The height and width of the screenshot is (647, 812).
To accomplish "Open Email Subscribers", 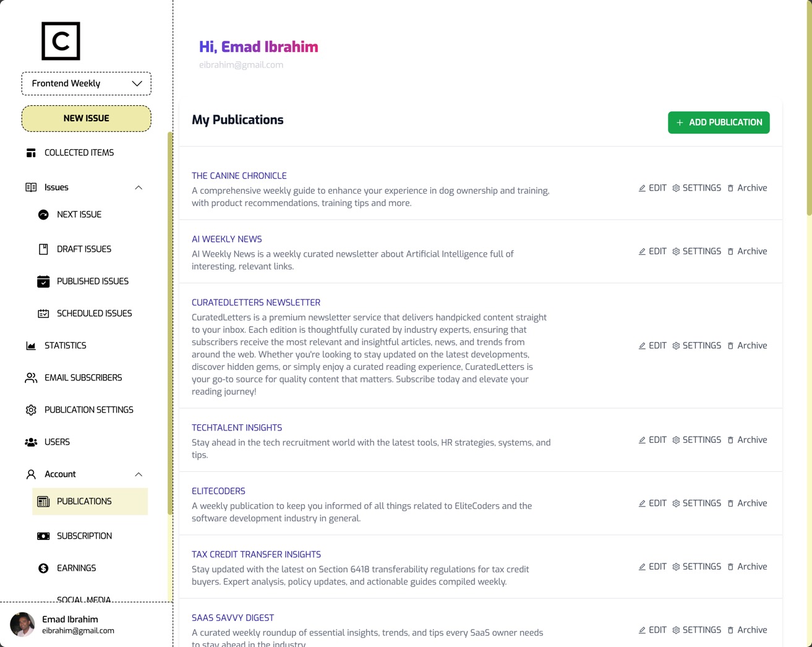I will tap(83, 377).
